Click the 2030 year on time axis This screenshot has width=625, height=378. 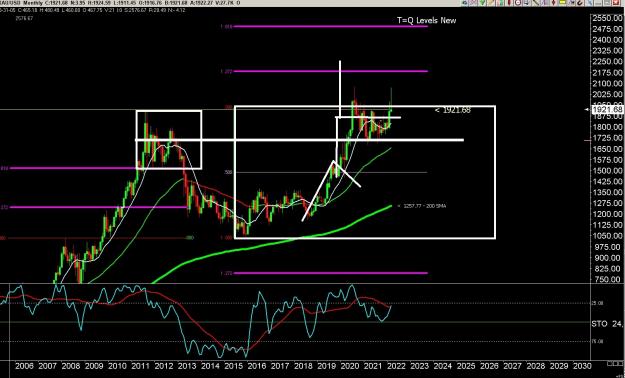[x=582, y=366]
